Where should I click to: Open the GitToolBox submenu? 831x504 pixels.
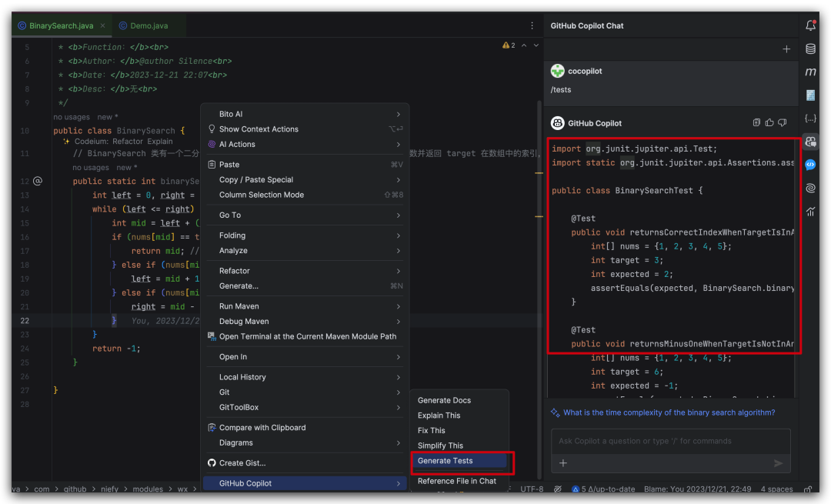tap(305, 408)
